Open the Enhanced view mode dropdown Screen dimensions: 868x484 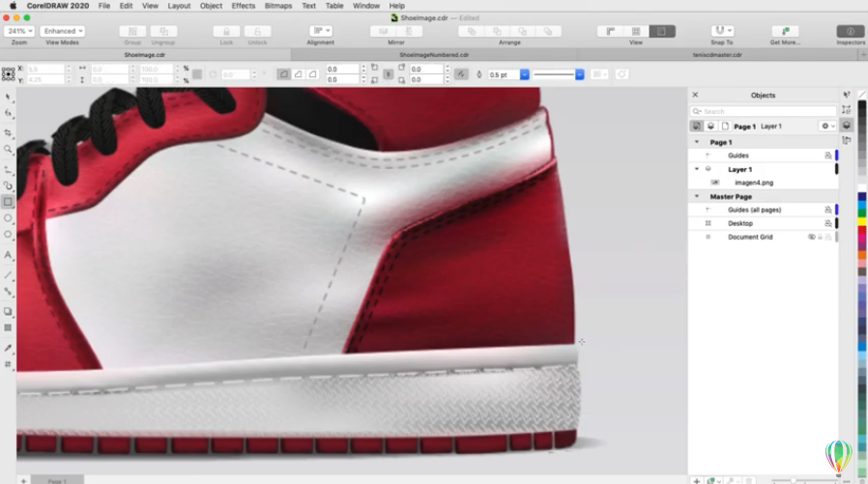[62, 31]
